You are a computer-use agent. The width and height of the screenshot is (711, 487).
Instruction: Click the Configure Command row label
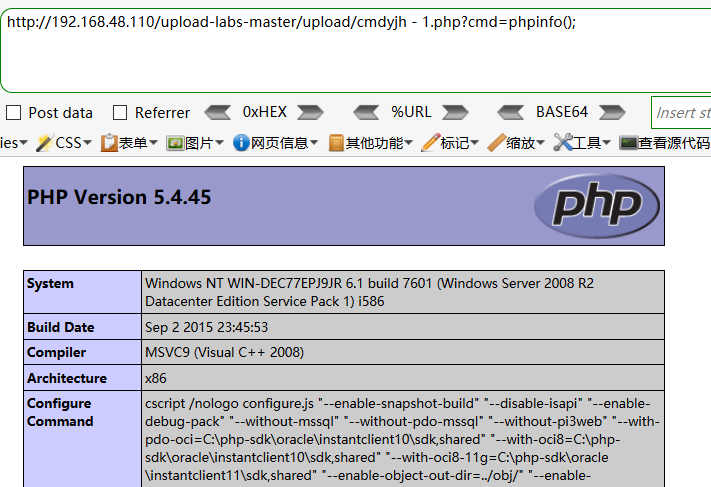click(60, 412)
